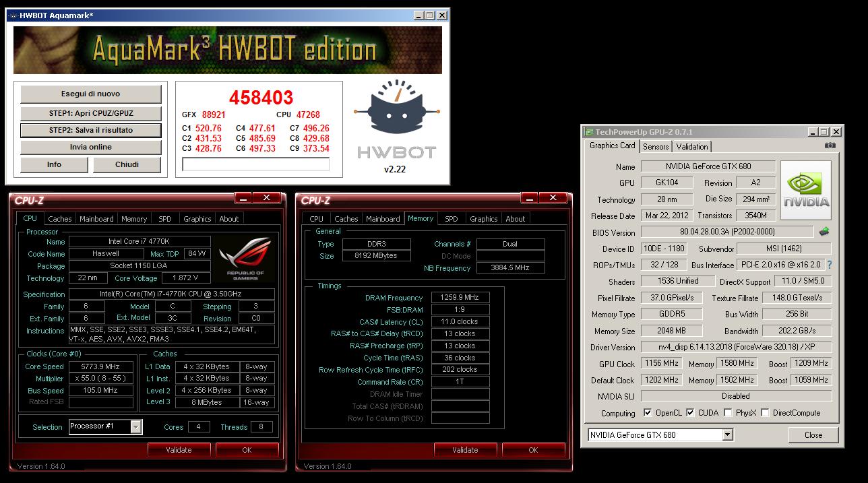Click the BIOS save chip icon
The height and width of the screenshot is (483, 868).
[x=824, y=232]
